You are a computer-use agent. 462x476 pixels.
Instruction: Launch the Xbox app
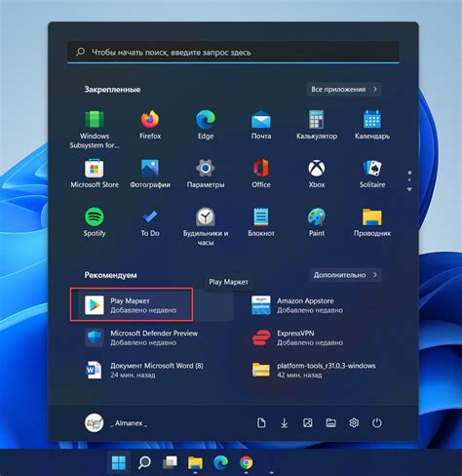317,174
